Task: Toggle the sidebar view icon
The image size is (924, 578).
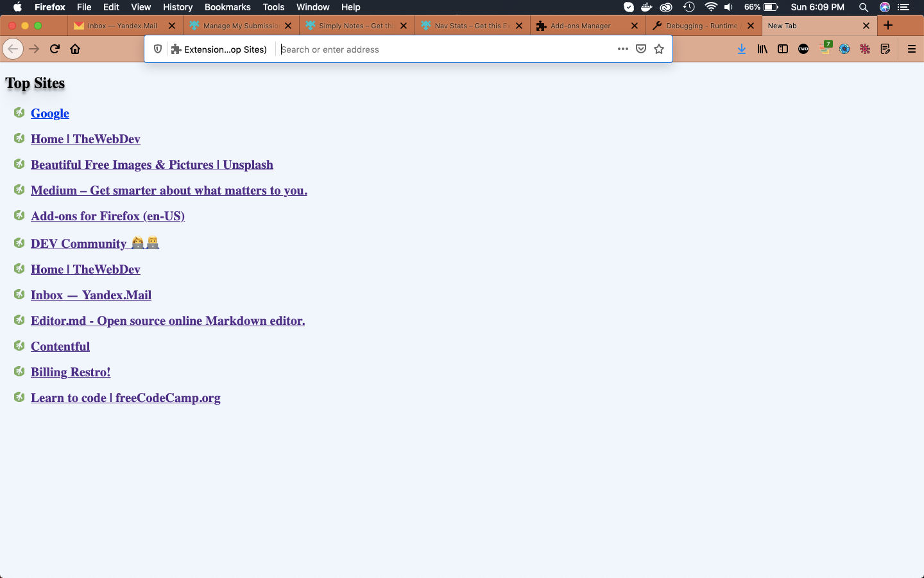Action: pyautogui.click(x=783, y=49)
